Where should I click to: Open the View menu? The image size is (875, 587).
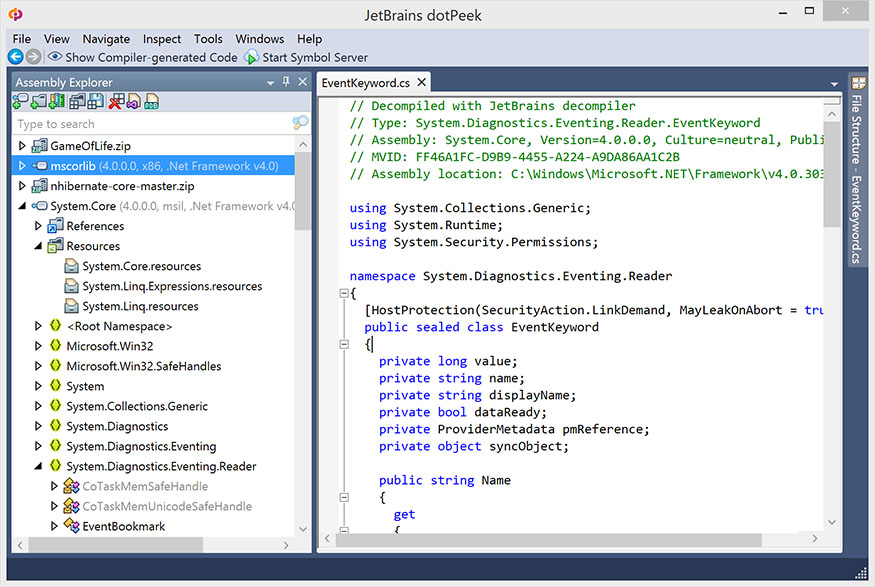[x=57, y=39]
